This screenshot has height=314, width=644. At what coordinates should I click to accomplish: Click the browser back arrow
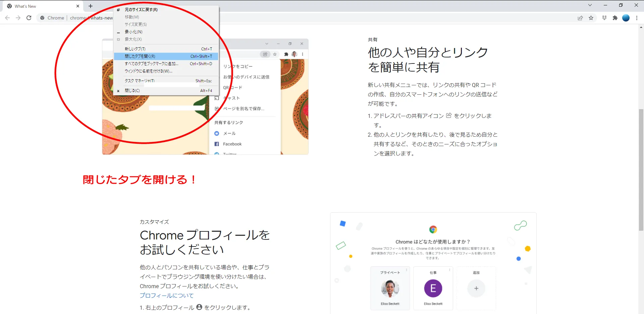point(7,18)
